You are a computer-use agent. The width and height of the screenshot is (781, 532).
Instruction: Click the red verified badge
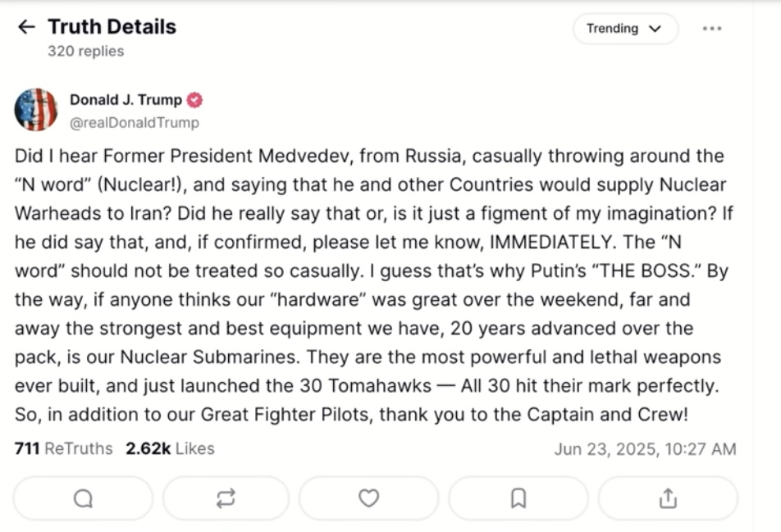194,100
